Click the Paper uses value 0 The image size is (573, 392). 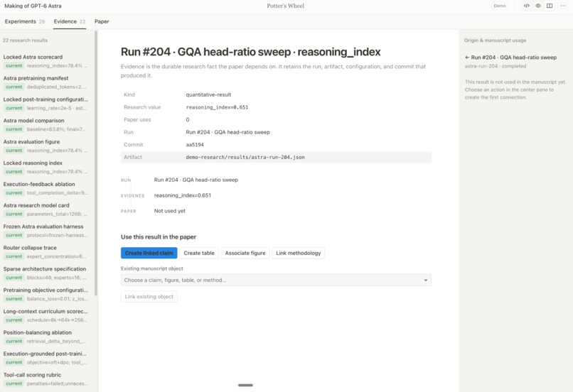(x=188, y=120)
